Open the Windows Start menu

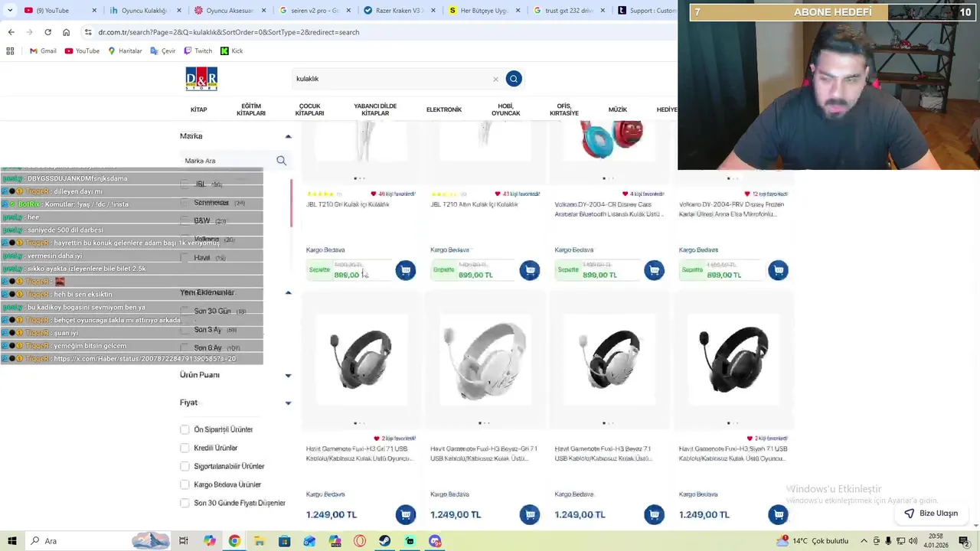(x=11, y=541)
